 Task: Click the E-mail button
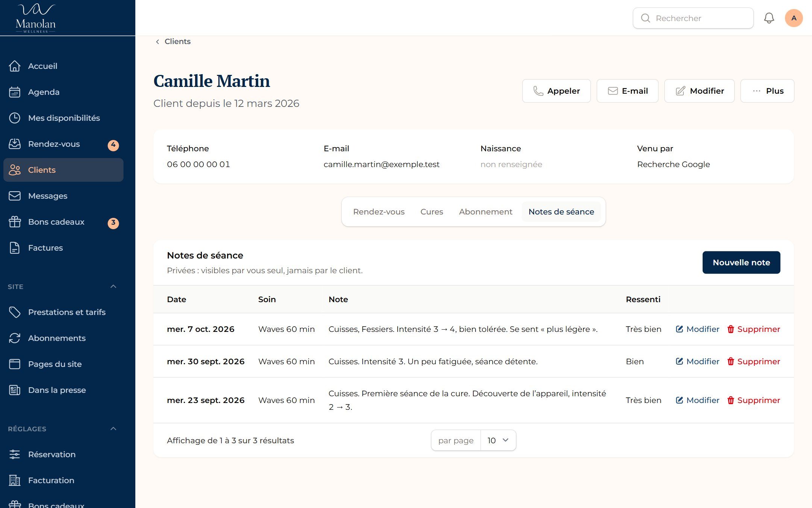click(627, 91)
